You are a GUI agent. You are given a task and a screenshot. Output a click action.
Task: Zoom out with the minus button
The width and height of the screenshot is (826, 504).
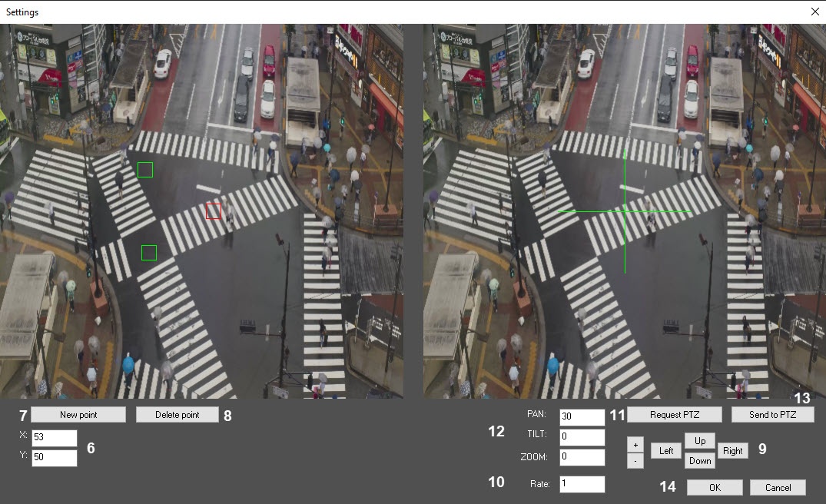tap(635, 461)
